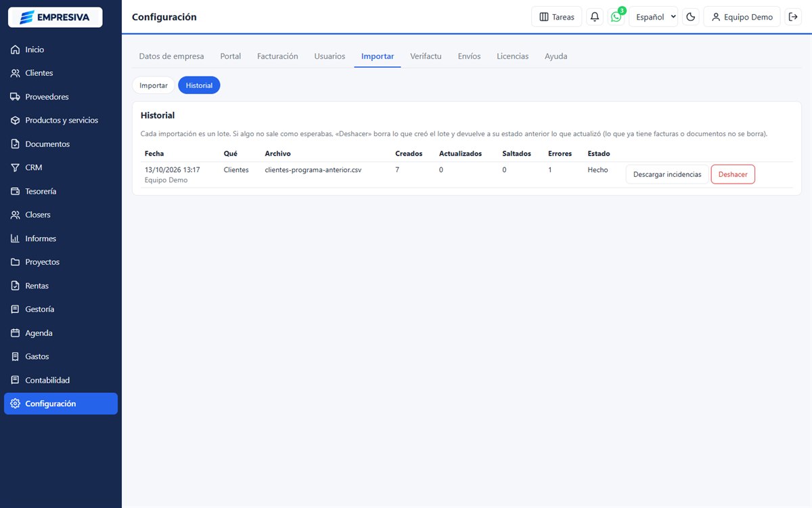This screenshot has width=812, height=508.
Task: Go to the Usuarios tab
Action: tap(330, 56)
